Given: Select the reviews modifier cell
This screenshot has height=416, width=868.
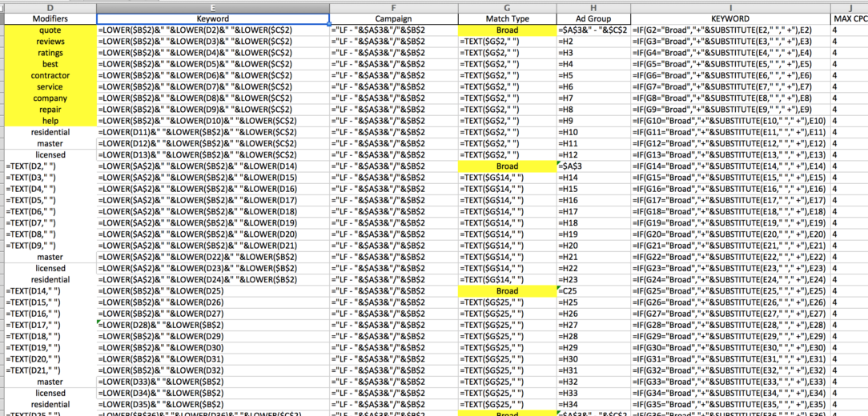Looking at the screenshot, I should 50,42.
